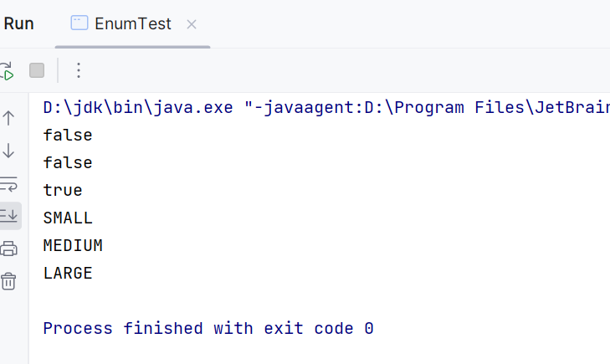Click the true output line

(x=63, y=191)
